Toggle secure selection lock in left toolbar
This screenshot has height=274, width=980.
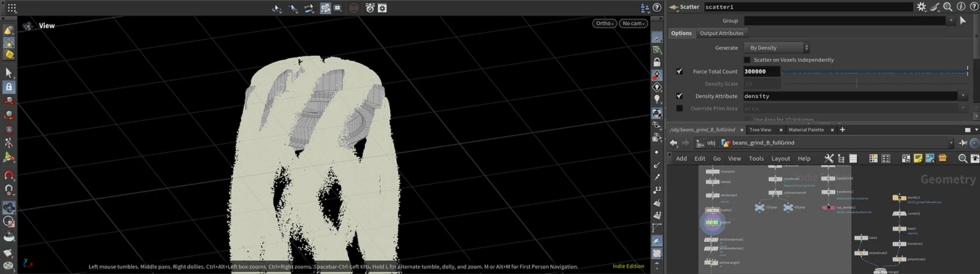(x=9, y=87)
